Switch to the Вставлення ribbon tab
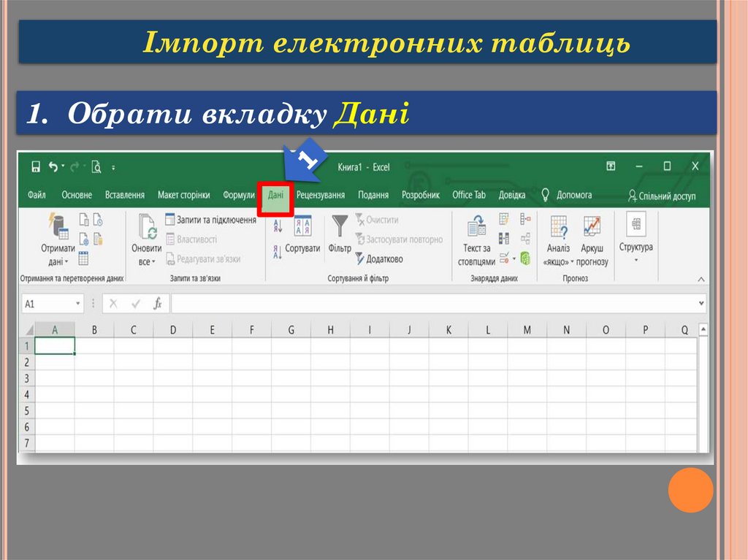This screenshot has height=560, width=748. coord(125,195)
